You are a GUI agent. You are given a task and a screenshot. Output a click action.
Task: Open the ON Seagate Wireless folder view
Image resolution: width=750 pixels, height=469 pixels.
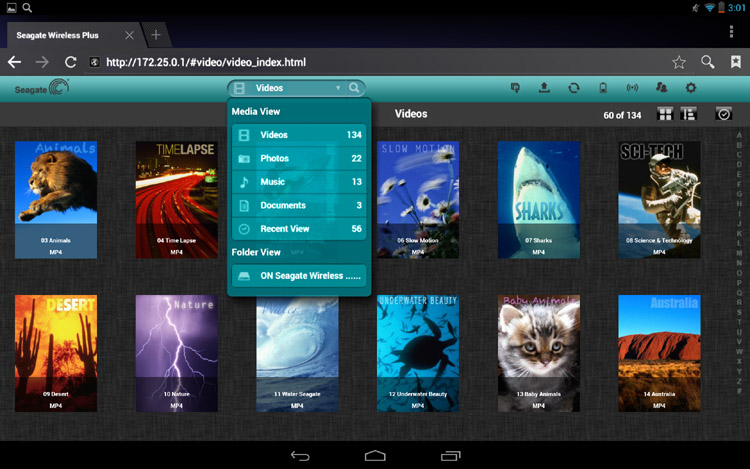(298, 276)
